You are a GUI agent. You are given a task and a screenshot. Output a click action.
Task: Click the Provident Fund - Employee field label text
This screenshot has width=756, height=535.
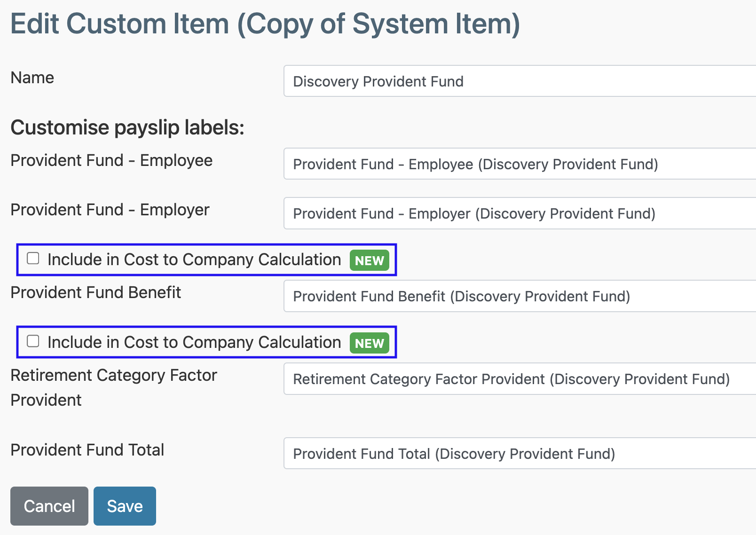point(111,160)
